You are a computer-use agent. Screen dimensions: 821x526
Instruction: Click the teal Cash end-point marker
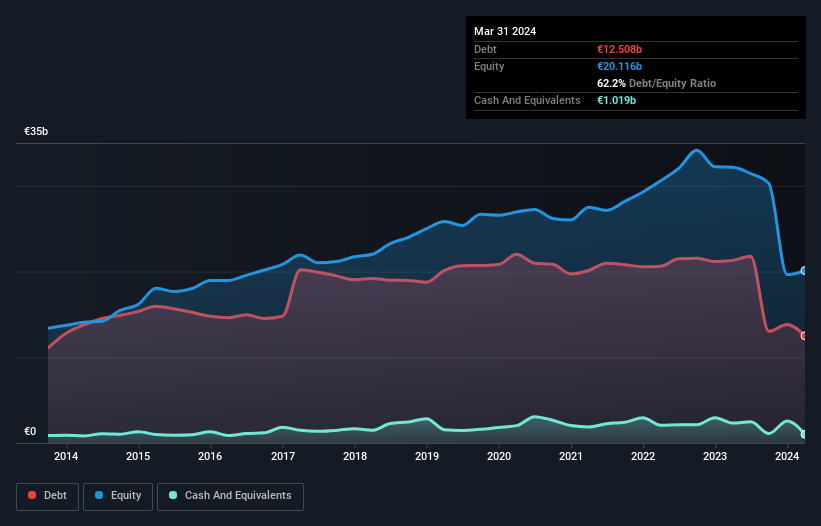(804, 434)
